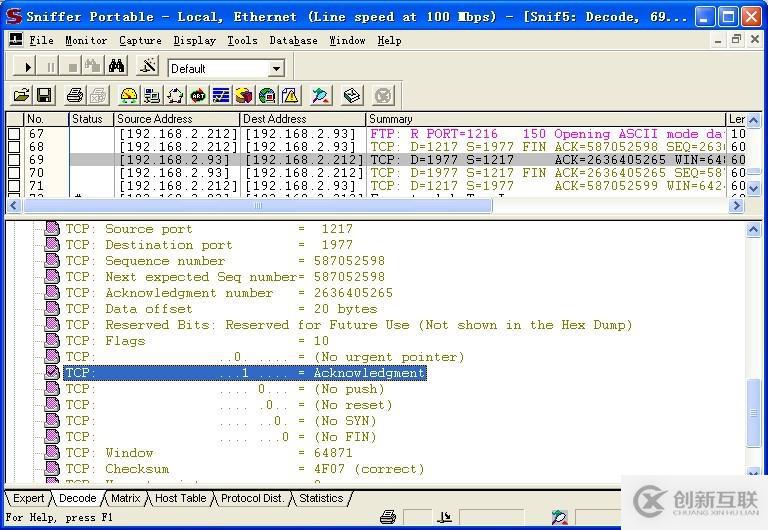
Task: Open the ART application response icon
Action: click(x=198, y=96)
